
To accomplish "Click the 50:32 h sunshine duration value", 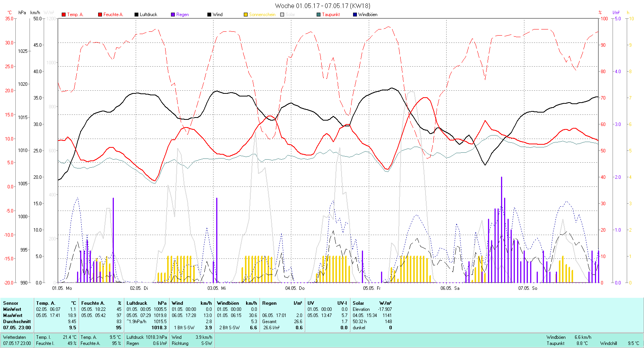I will (x=360, y=322).
